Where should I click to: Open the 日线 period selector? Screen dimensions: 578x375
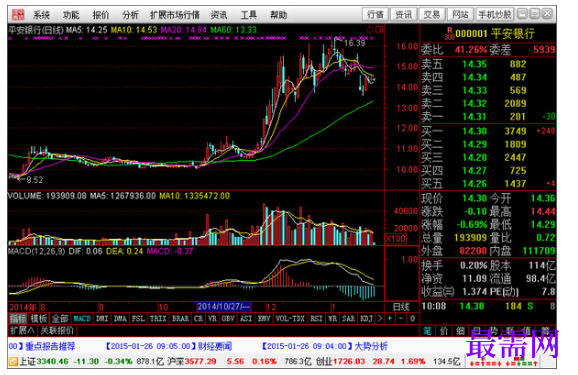(401, 307)
